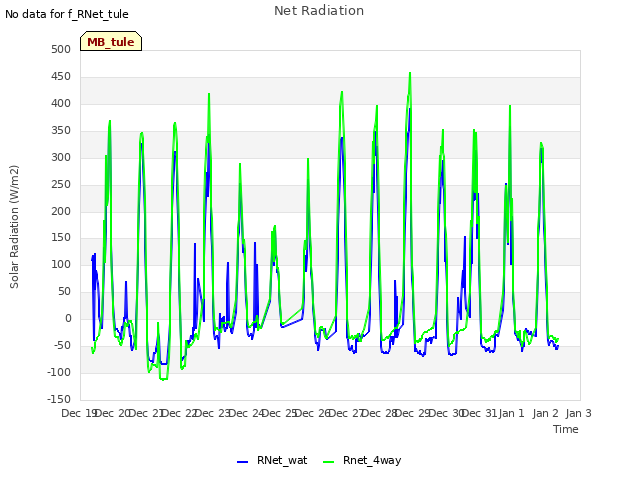Toggle the Rnet_4way legend entry

[362, 460]
